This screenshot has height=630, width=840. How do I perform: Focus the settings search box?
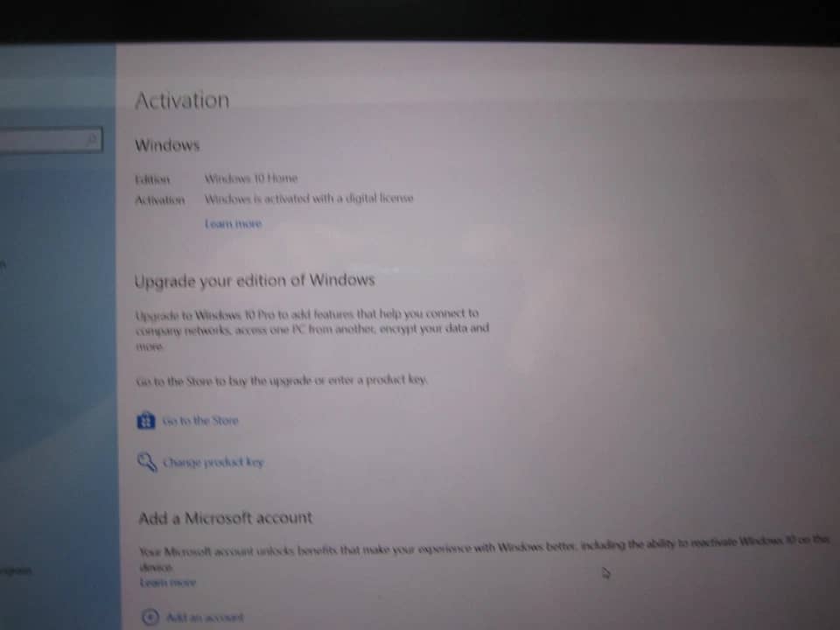click(51, 140)
